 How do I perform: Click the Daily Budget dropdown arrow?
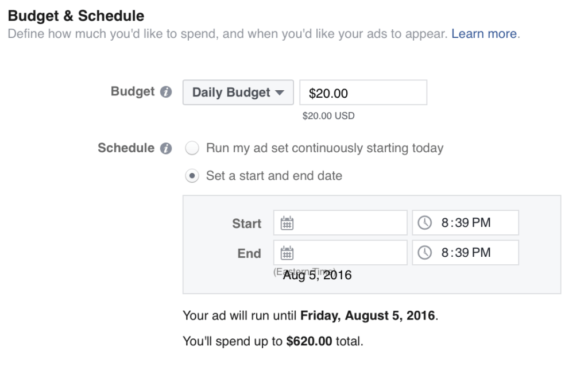coord(280,92)
